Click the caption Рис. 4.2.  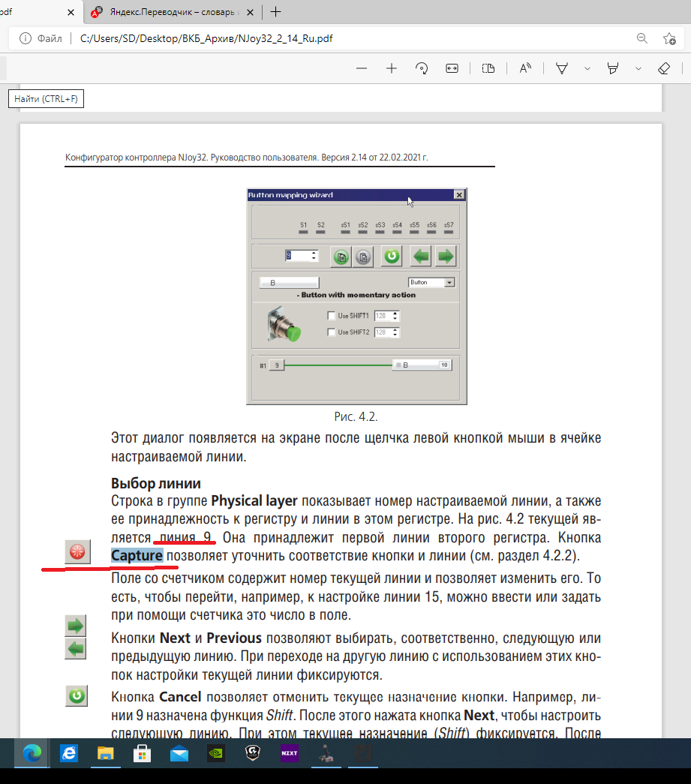tap(356, 416)
